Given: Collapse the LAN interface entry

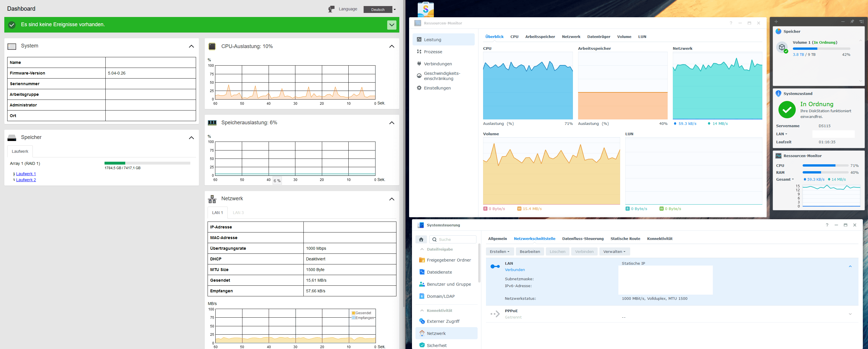Looking at the screenshot, I should (x=850, y=266).
